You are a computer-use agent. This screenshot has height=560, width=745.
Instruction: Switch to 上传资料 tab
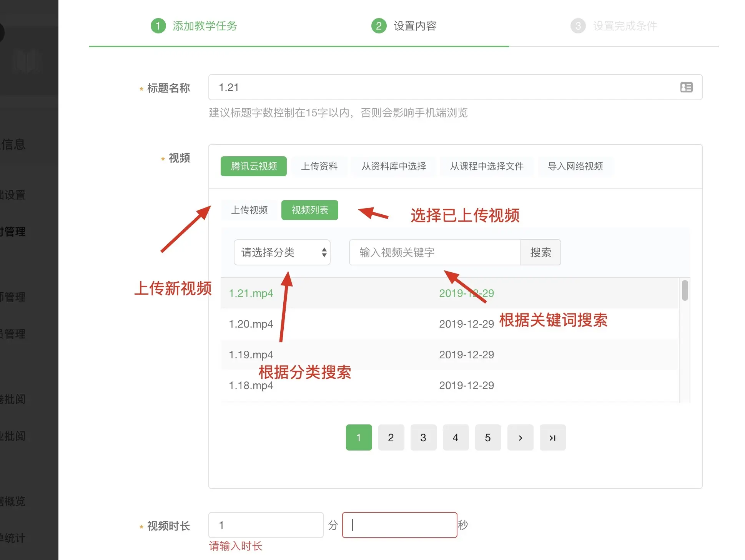pyautogui.click(x=319, y=166)
